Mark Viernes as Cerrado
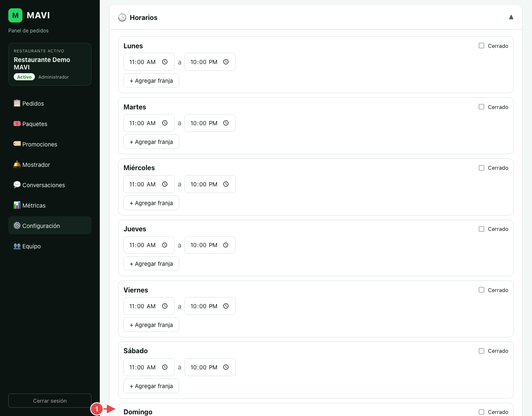532x416 pixels. point(481,290)
